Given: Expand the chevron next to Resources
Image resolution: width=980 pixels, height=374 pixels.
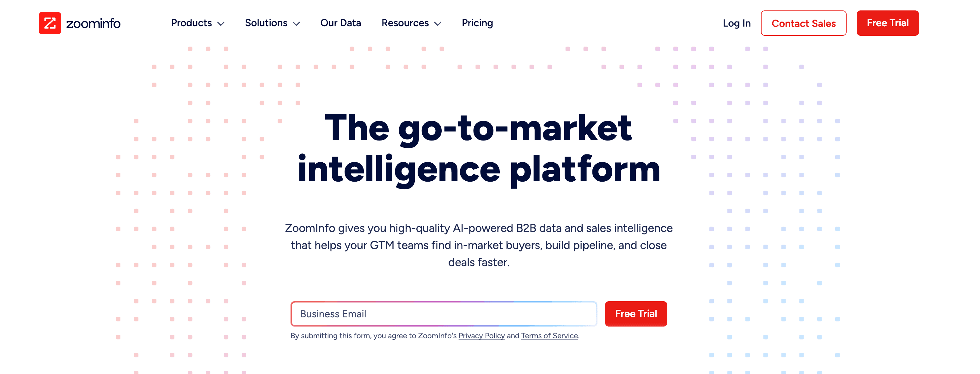Looking at the screenshot, I should pyautogui.click(x=438, y=24).
